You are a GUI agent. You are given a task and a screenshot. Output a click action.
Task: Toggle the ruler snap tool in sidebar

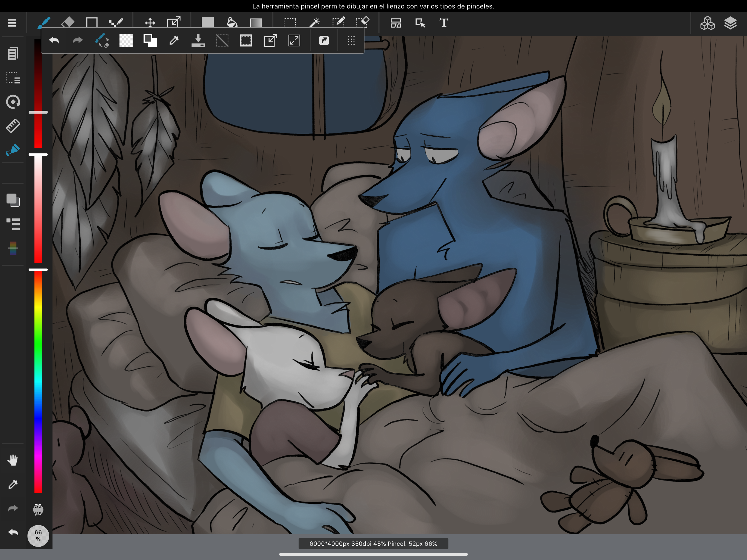[13, 126]
